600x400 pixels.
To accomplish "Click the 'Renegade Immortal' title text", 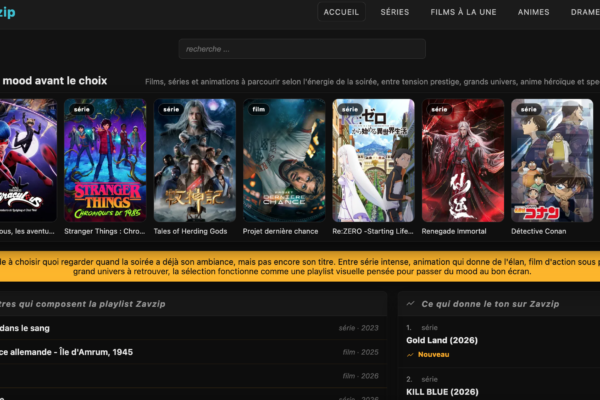I will (x=454, y=231).
